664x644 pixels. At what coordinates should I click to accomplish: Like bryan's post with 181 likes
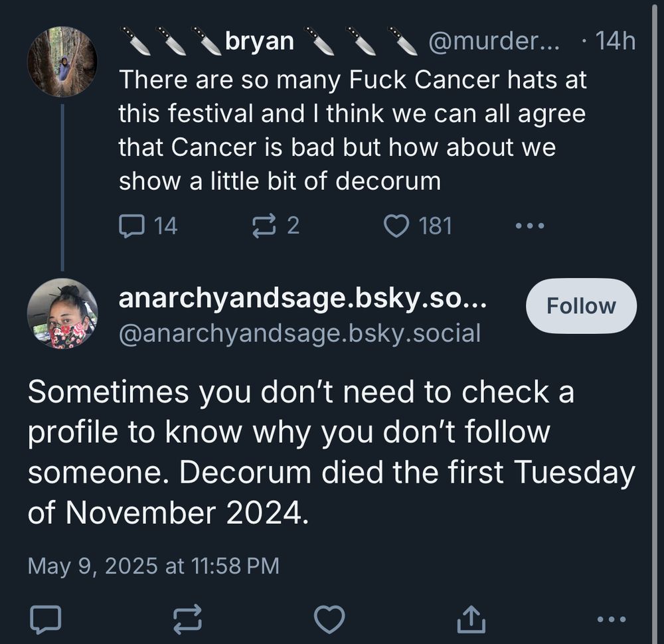pos(396,226)
